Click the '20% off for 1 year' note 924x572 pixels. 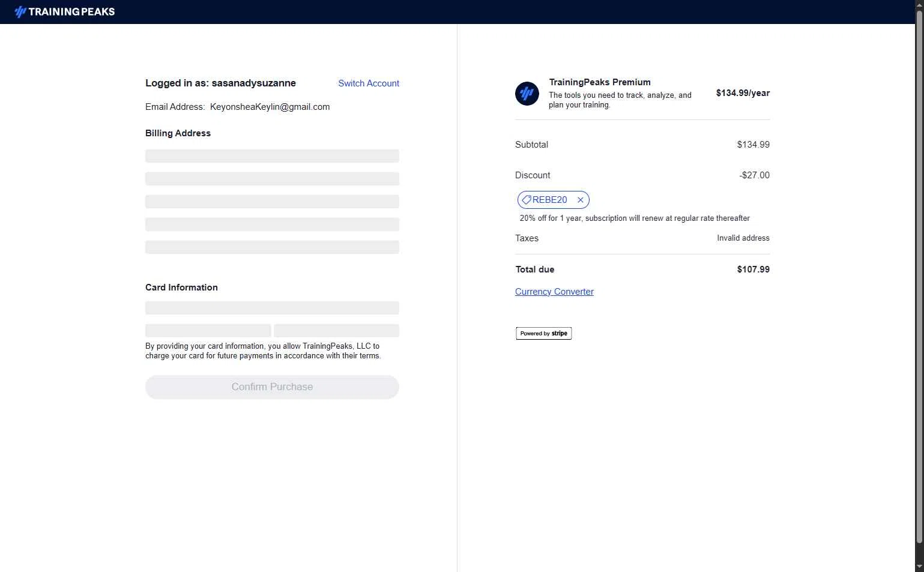point(635,218)
